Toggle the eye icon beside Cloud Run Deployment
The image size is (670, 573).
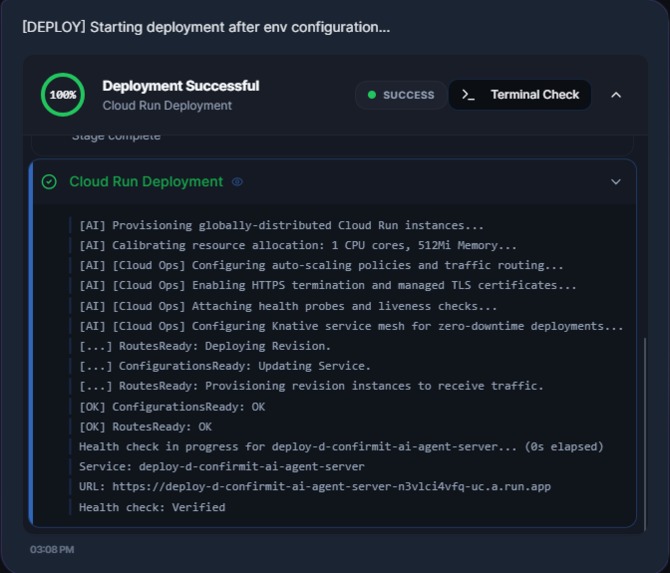[237, 182]
